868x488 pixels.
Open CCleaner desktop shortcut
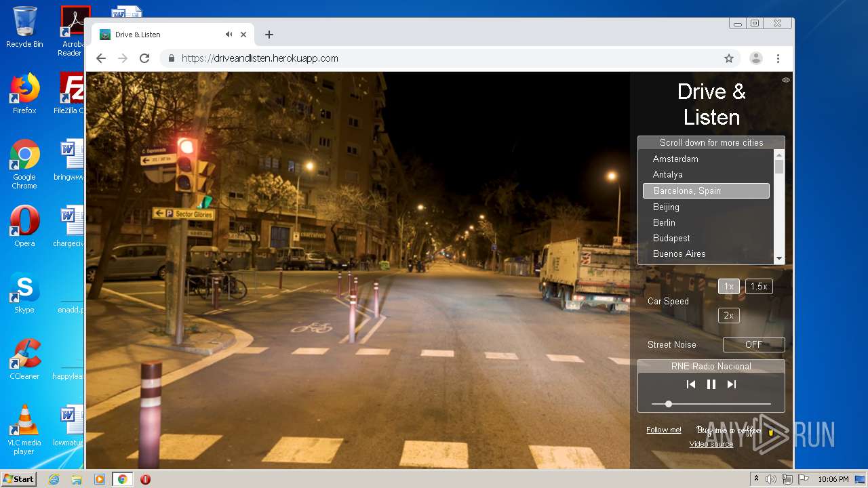click(x=24, y=359)
